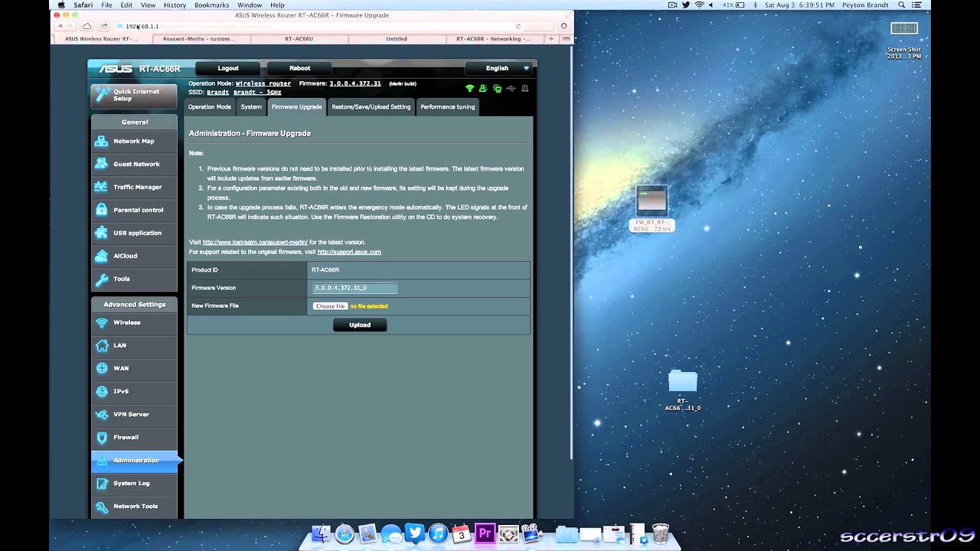
Task: Open Parental control page
Action: click(134, 210)
